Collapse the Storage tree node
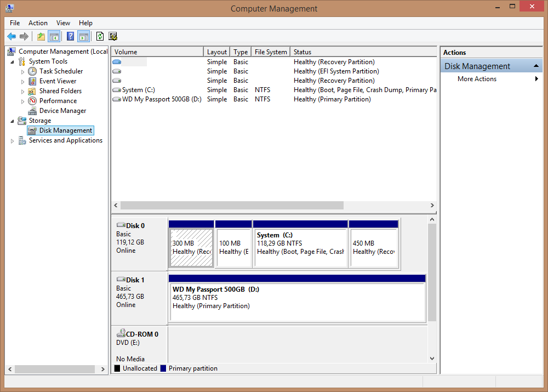This screenshot has width=548, height=392. click(x=12, y=121)
